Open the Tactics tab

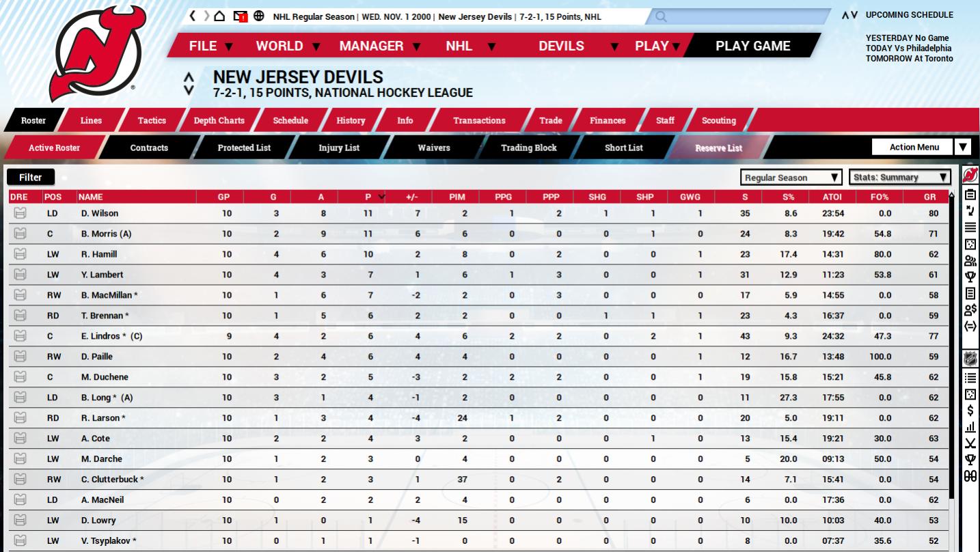point(152,120)
